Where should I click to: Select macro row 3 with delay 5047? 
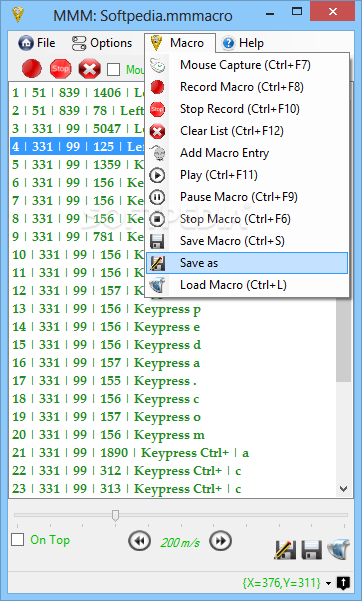coord(77,129)
